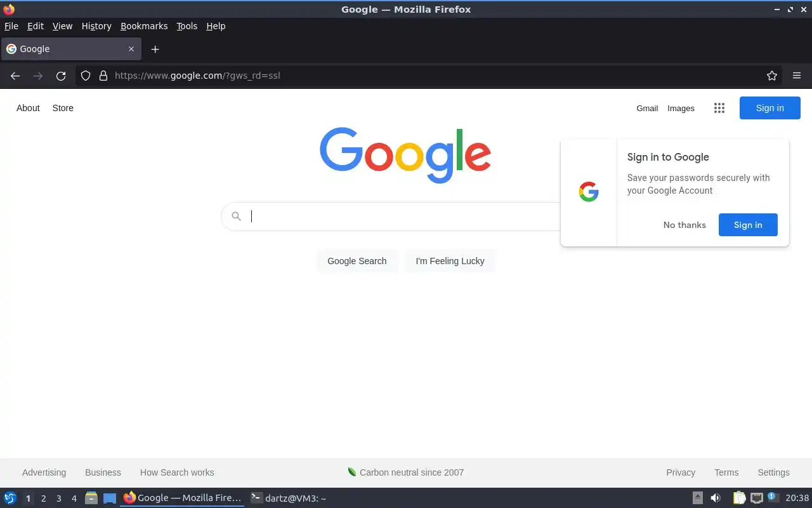Open the Tools menu
The height and width of the screenshot is (508, 812).
tap(187, 26)
